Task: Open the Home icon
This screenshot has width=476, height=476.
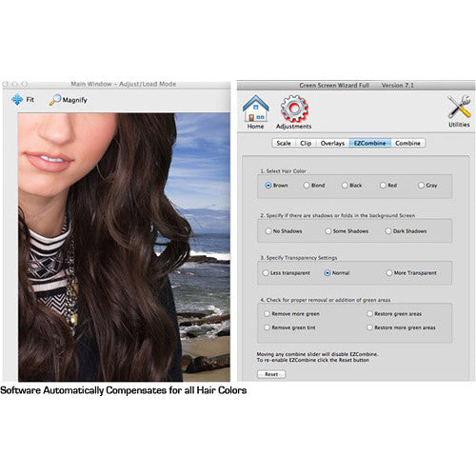Action: pos(256,109)
